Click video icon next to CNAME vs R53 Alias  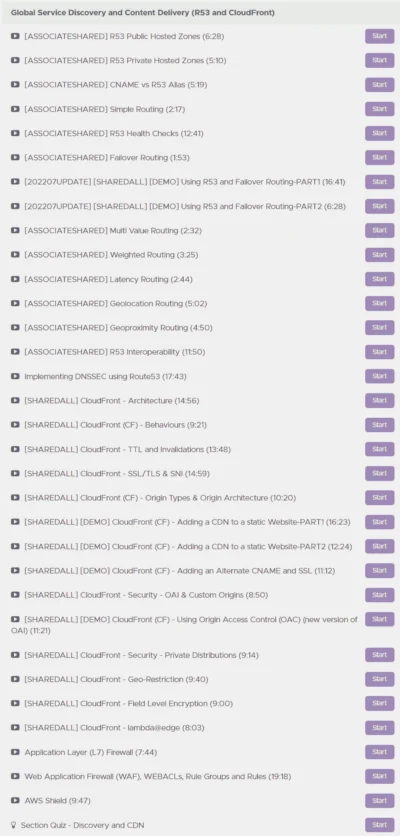[15, 85]
